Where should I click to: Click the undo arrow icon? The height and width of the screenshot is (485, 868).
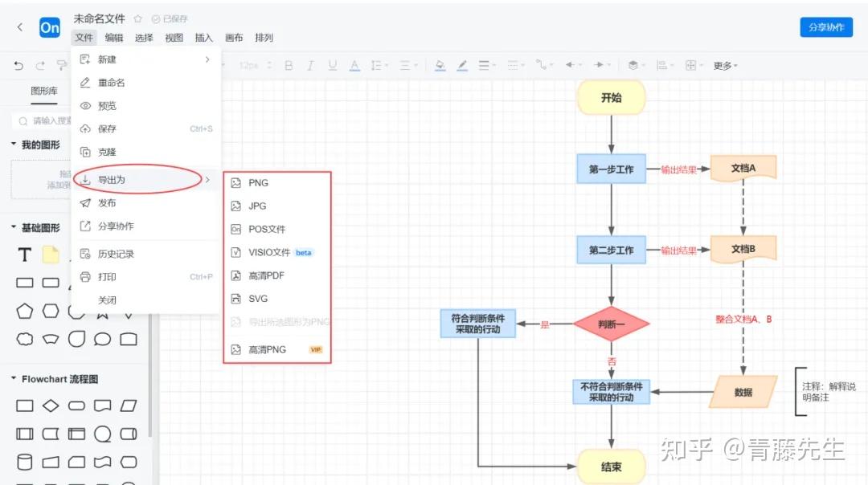point(18,66)
